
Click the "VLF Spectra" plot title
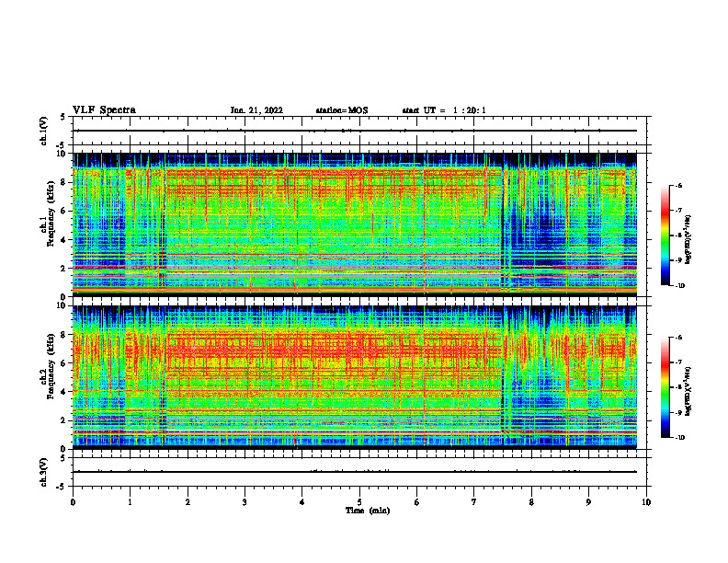[104, 110]
